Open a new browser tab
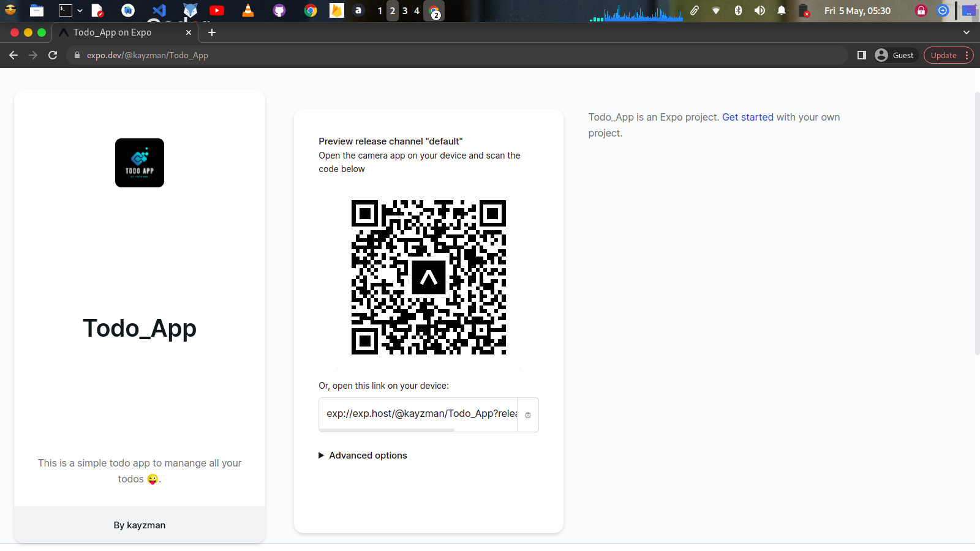 pos(212,32)
